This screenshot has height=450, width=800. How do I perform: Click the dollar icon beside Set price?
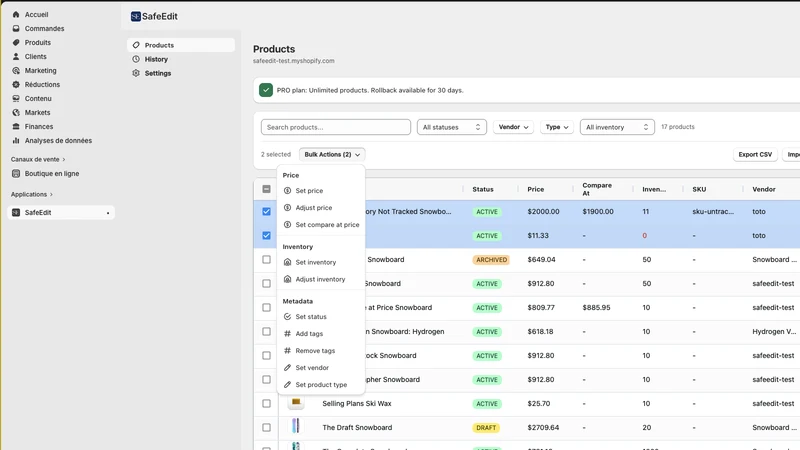(x=287, y=190)
